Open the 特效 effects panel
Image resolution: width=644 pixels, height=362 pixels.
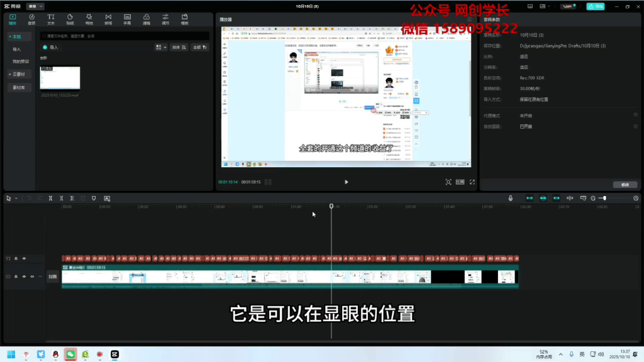[89, 19]
